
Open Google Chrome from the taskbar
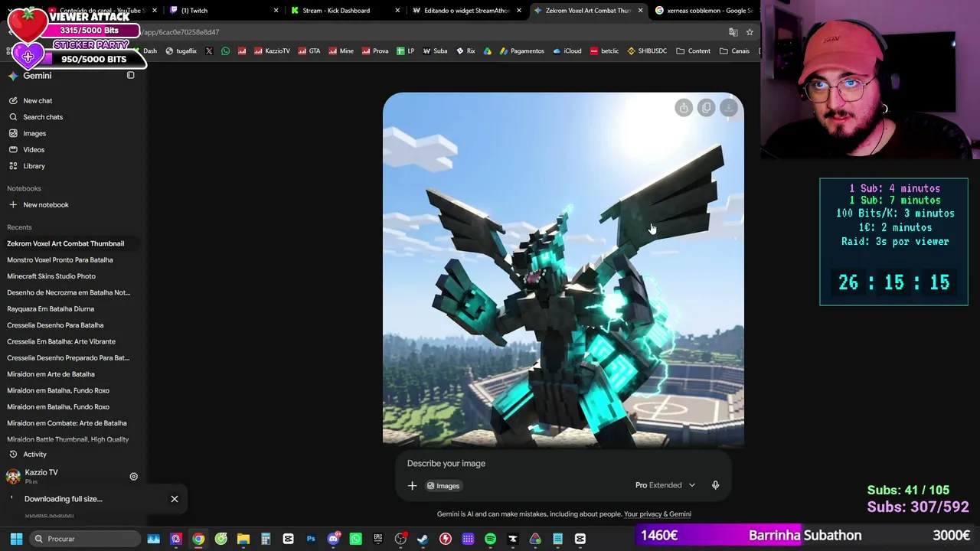point(198,539)
